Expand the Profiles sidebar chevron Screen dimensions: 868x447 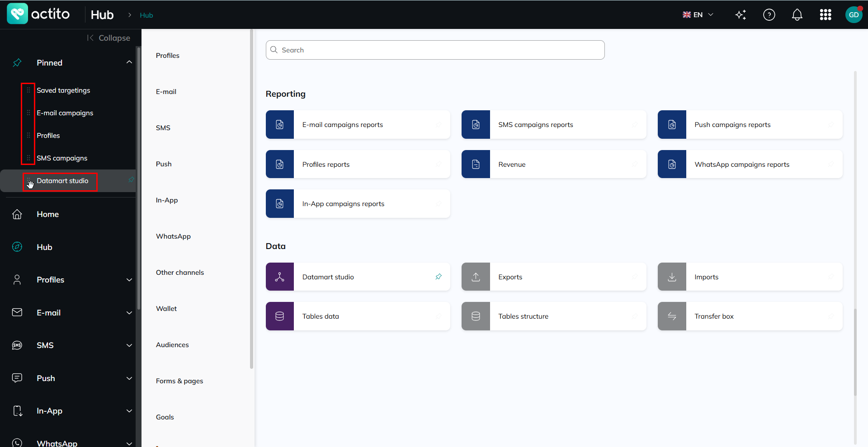tap(129, 280)
